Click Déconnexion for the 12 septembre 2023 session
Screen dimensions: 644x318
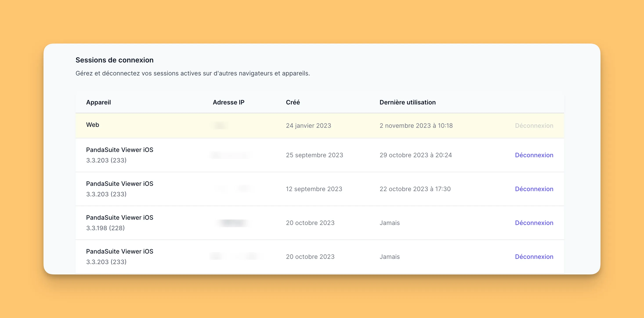coord(534,189)
